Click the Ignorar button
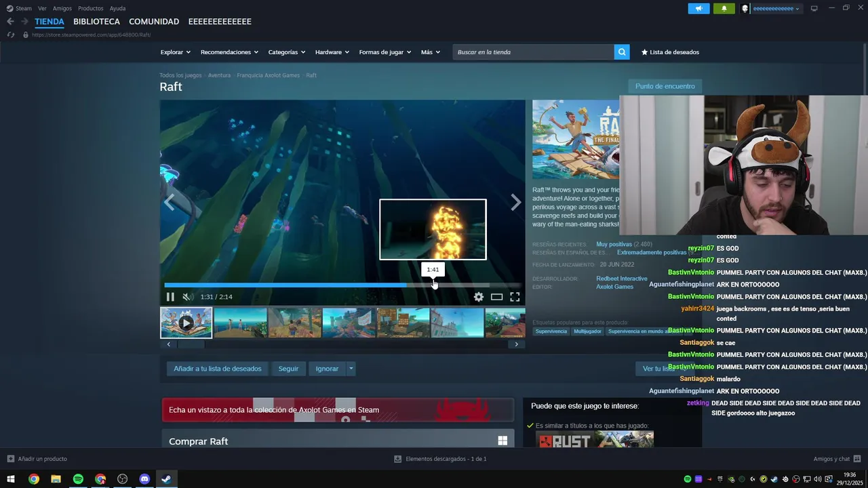This screenshot has width=868, height=488. click(x=327, y=369)
